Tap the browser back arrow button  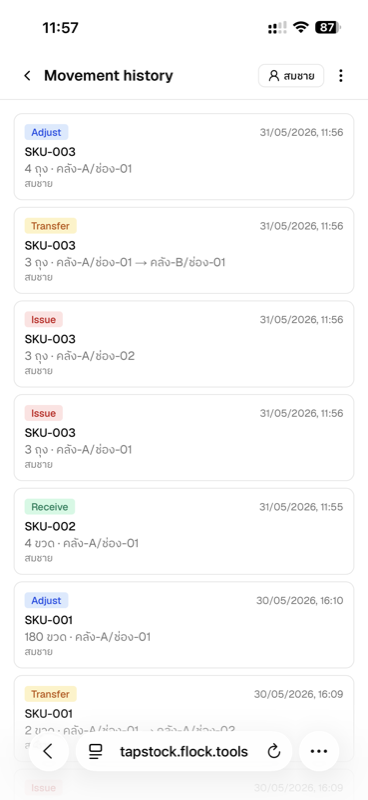click(x=48, y=751)
